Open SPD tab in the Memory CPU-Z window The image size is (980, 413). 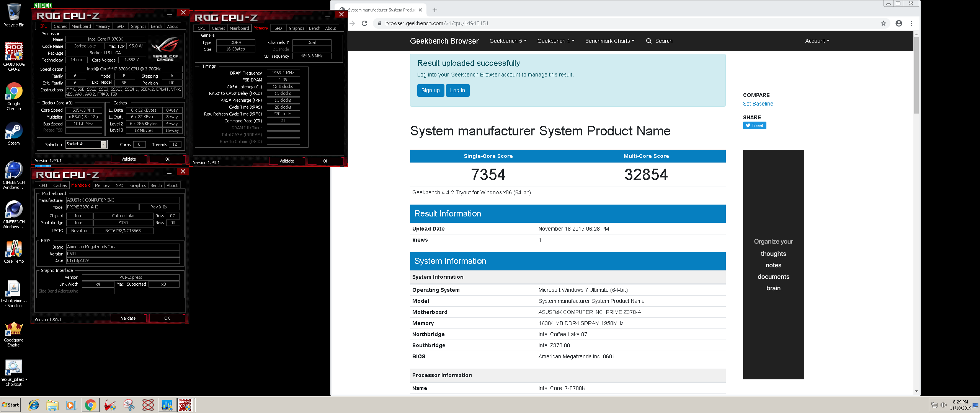tap(278, 28)
